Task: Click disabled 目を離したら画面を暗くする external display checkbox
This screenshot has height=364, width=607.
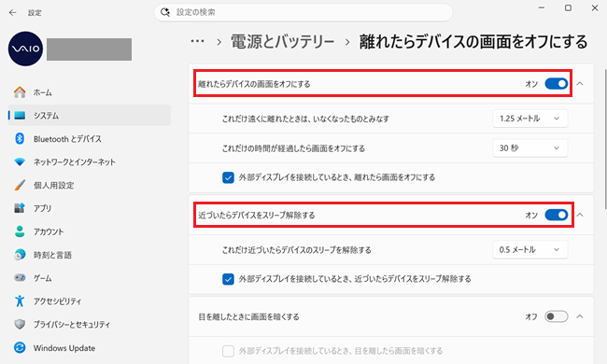Action: 228,351
